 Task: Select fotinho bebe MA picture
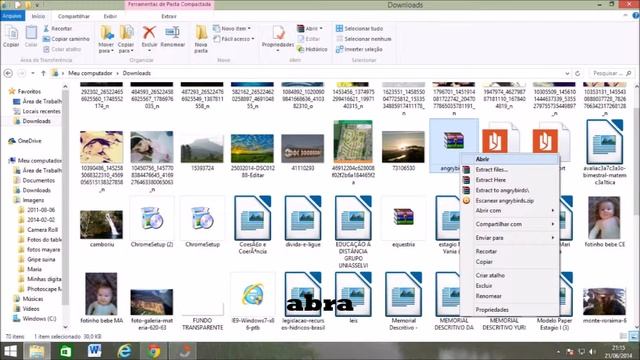point(102,299)
